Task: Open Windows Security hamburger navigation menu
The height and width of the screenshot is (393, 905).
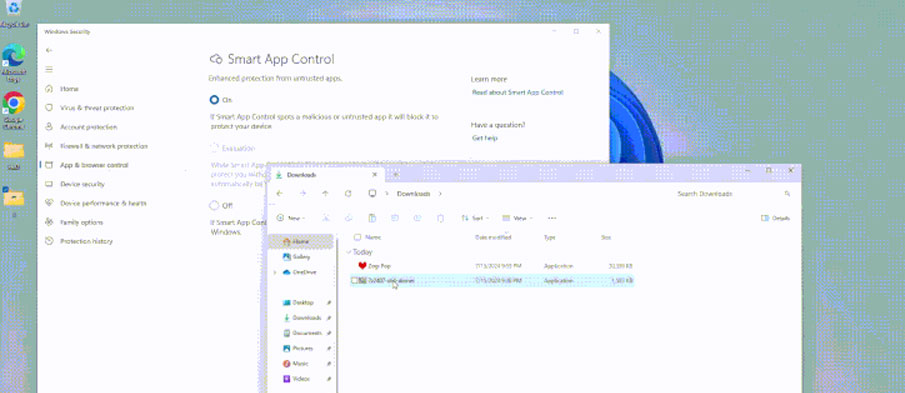Action: click(49, 69)
